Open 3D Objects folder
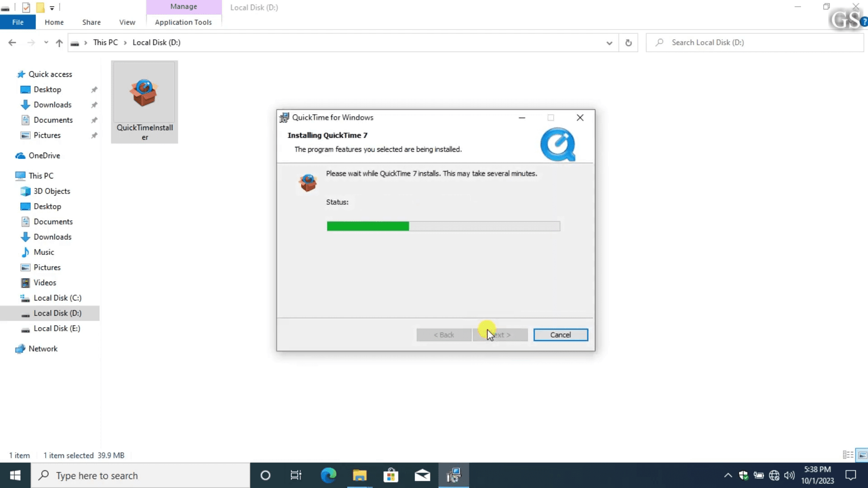868x488 pixels. coord(52,191)
